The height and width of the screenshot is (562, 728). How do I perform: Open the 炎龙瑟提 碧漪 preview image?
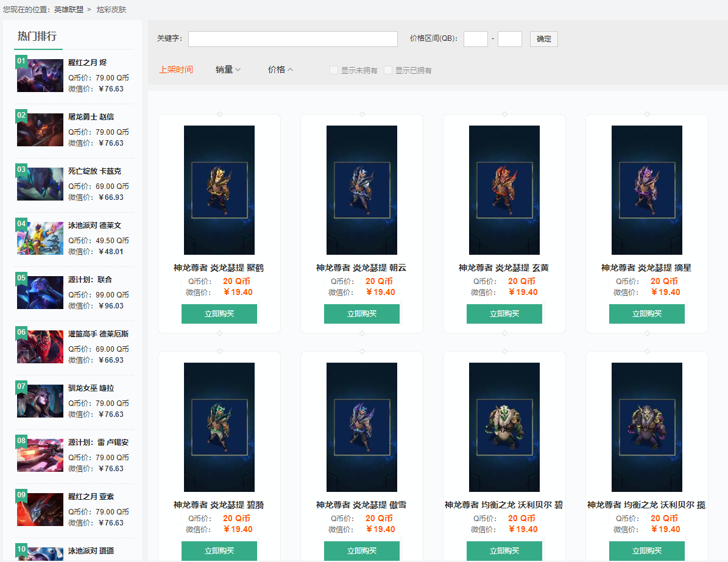[x=219, y=427]
